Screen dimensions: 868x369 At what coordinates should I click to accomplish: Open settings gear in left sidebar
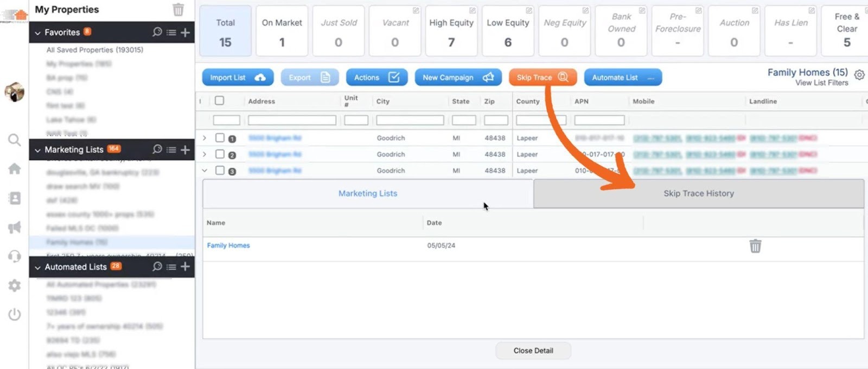[15, 286]
